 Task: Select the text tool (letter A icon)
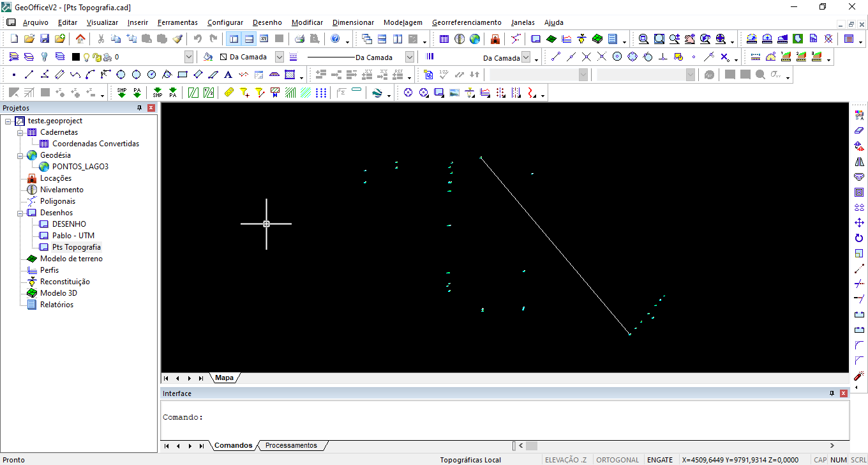pos(228,75)
